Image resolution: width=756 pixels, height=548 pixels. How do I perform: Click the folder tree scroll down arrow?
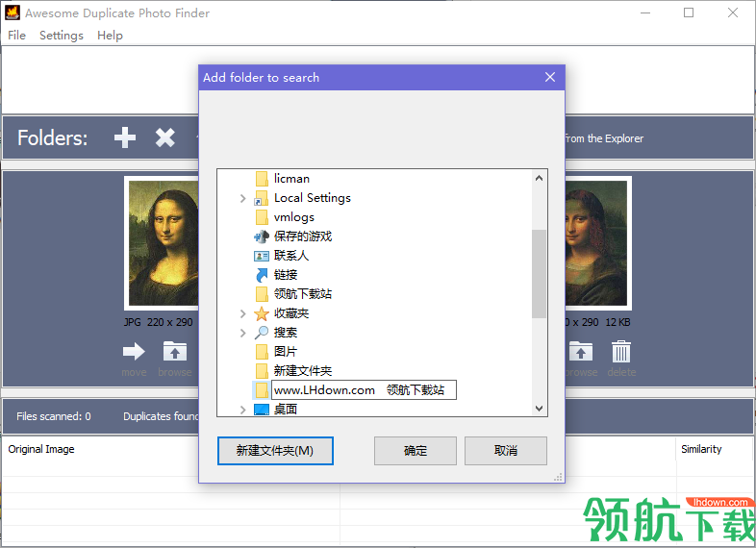[x=539, y=409]
